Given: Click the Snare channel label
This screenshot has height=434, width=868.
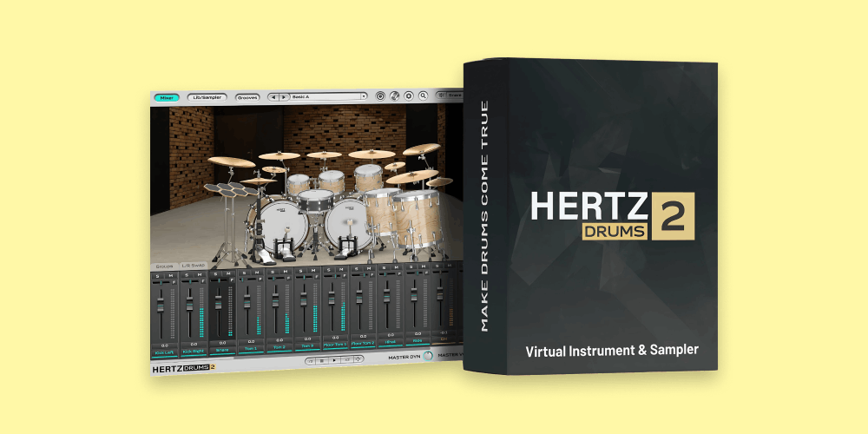Looking at the screenshot, I should point(222,350).
